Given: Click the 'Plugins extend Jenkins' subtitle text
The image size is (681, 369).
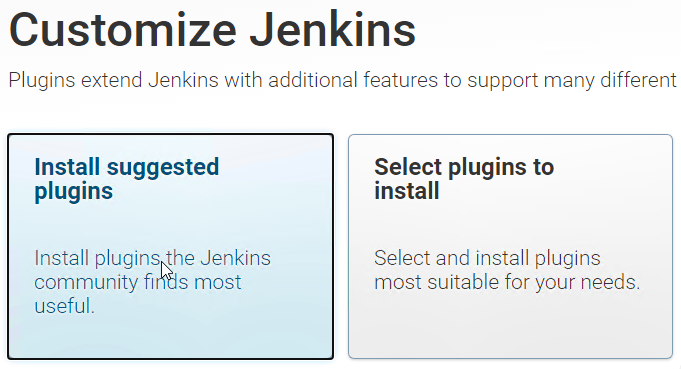Looking at the screenshot, I should click(342, 80).
